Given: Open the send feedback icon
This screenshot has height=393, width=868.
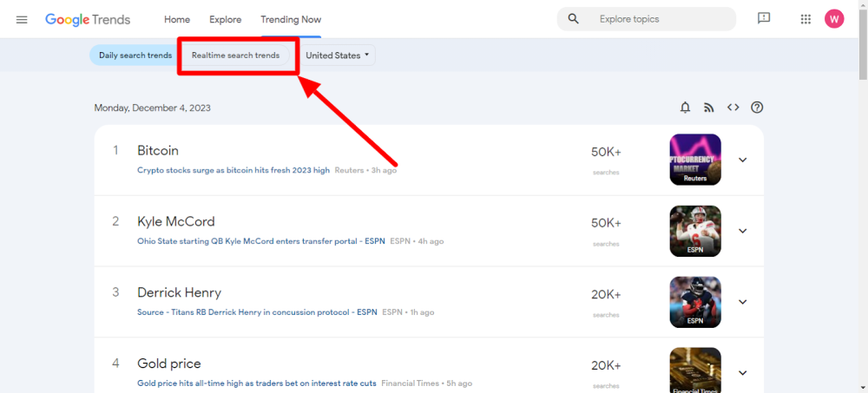Looking at the screenshot, I should click(x=764, y=19).
